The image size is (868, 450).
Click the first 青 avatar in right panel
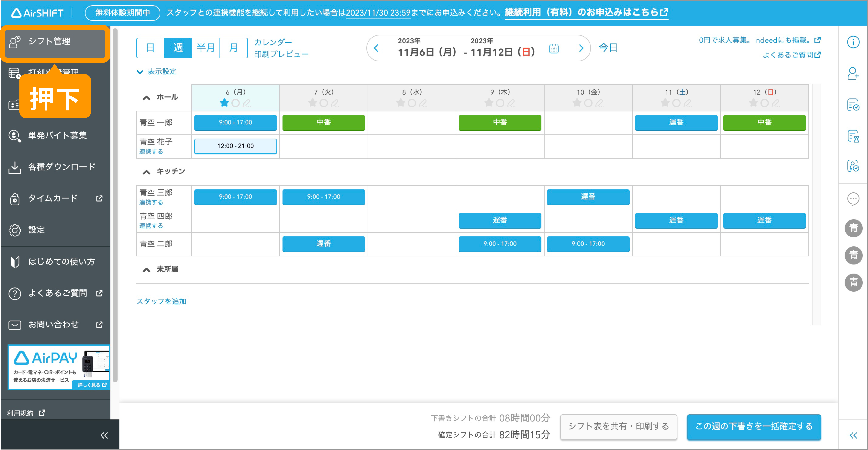[x=853, y=228]
